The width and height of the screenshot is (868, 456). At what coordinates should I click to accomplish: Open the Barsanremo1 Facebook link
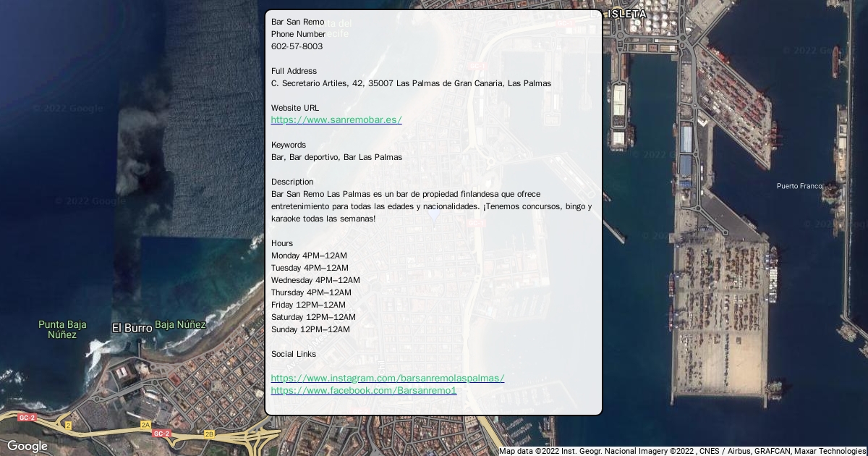363,391
